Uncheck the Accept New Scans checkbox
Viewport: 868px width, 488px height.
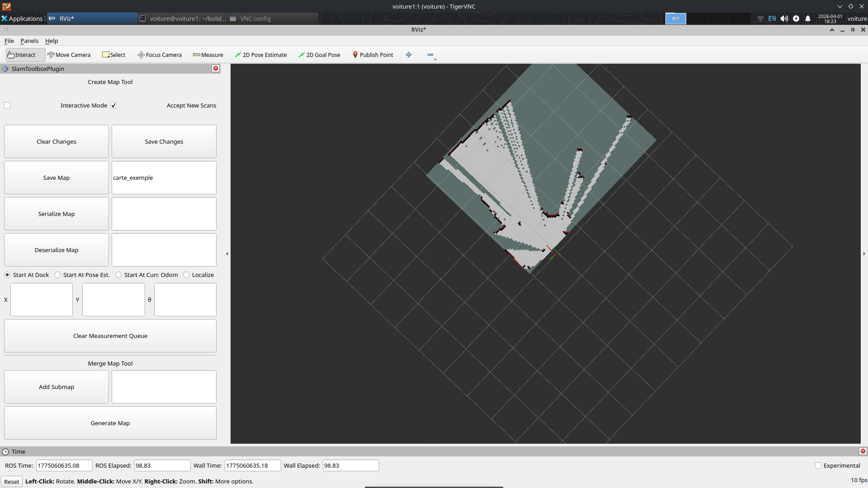pyautogui.click(x=113, y=105)
